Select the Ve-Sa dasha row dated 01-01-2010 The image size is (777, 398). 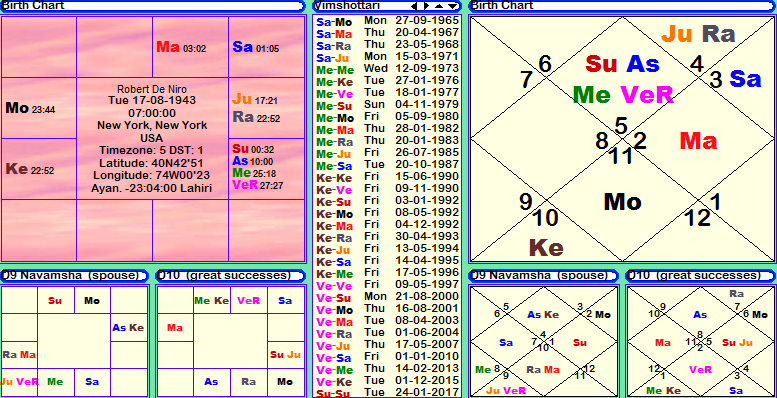pyautogui.click(x=387, y=357)
